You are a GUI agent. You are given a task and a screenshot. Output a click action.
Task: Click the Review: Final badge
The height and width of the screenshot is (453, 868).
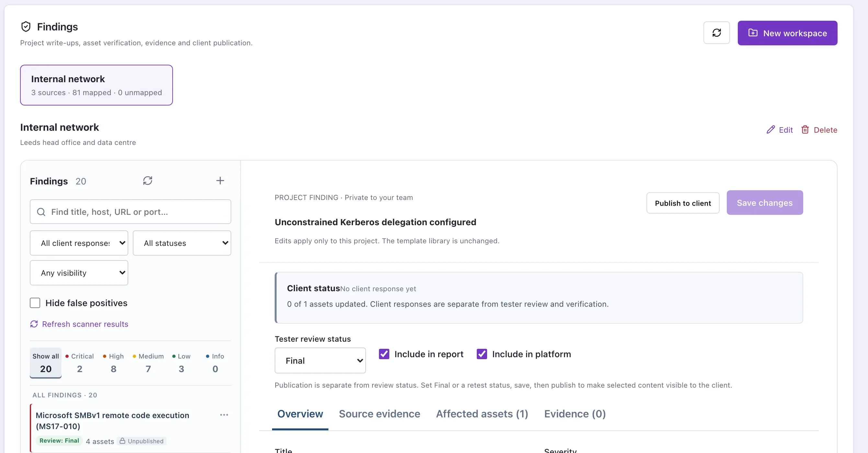click(59, 441)
